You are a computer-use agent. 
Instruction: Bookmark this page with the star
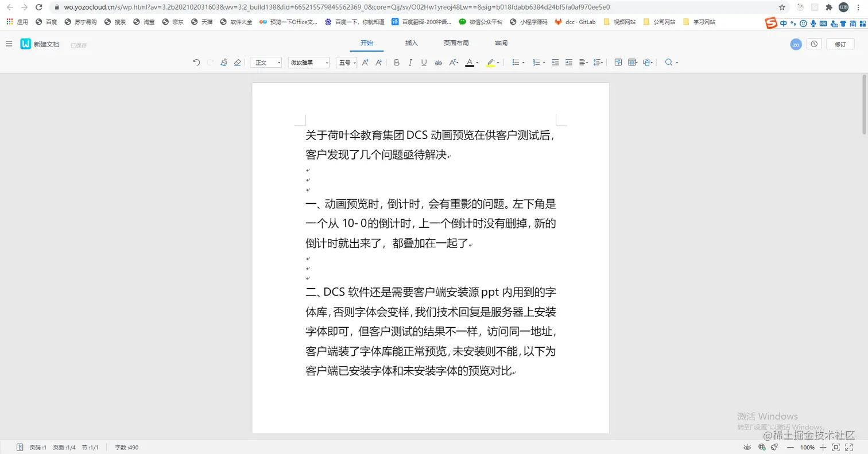[x=782, y=7]
